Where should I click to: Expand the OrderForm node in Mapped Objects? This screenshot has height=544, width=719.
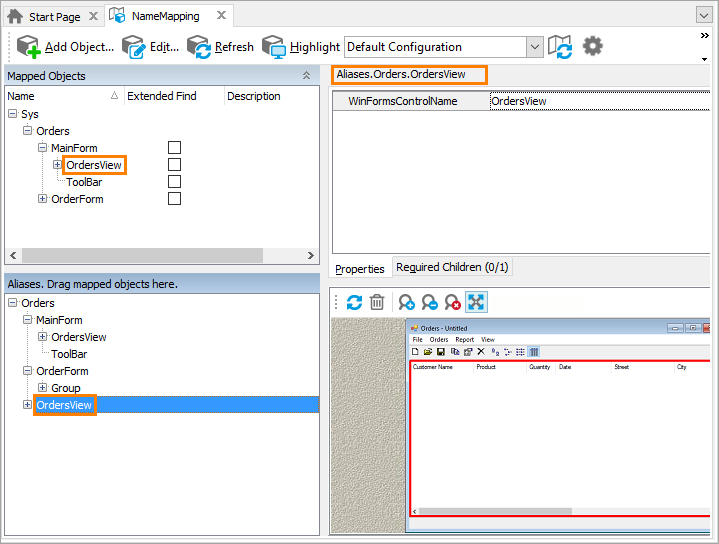[42, 199]
